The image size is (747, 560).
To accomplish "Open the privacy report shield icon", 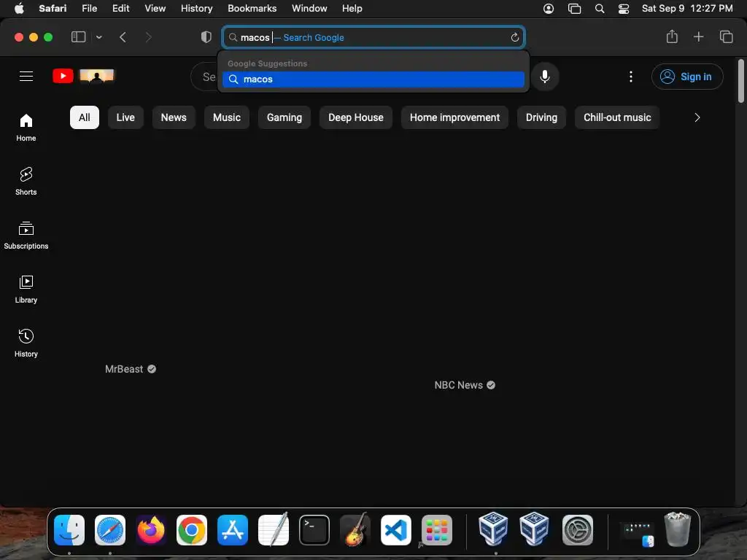I will [x=206, y=37].
